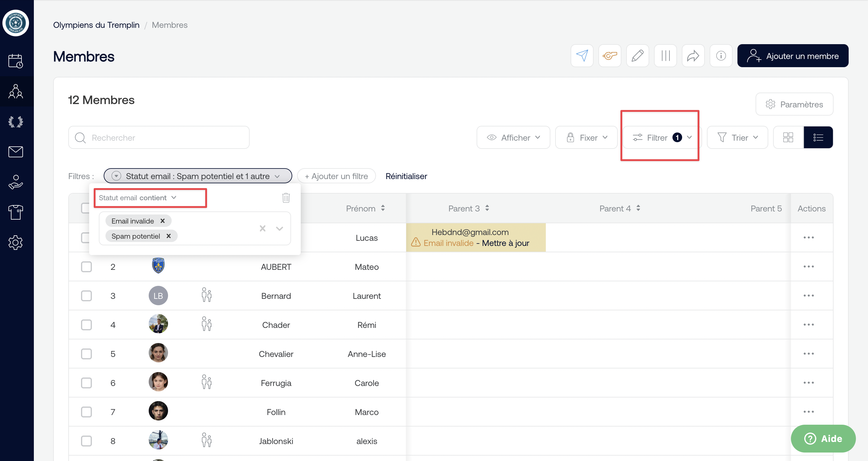Remove the Email invalide tag
This screenshot has width=868, height=461.
tap(162, 221)
